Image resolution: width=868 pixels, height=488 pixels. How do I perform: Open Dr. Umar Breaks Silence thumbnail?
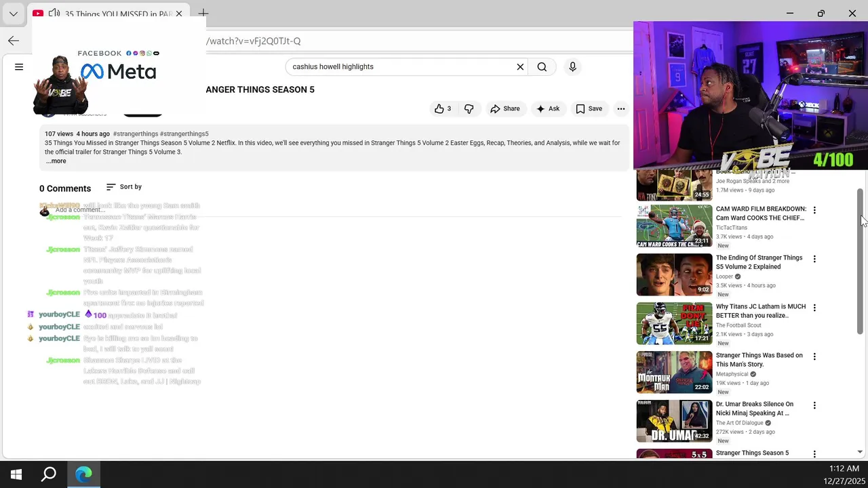point(674,421)
